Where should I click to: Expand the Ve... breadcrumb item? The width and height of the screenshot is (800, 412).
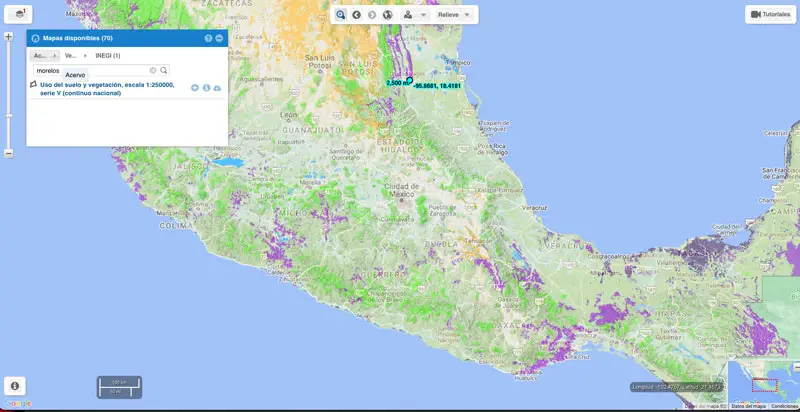pos(70,55)
